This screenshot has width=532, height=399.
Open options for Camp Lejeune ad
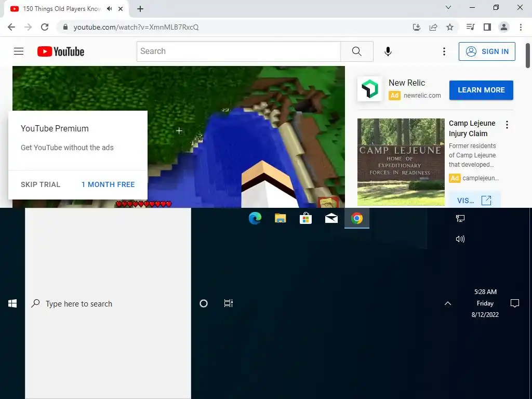pyautogui.click(x=507, y=125)
